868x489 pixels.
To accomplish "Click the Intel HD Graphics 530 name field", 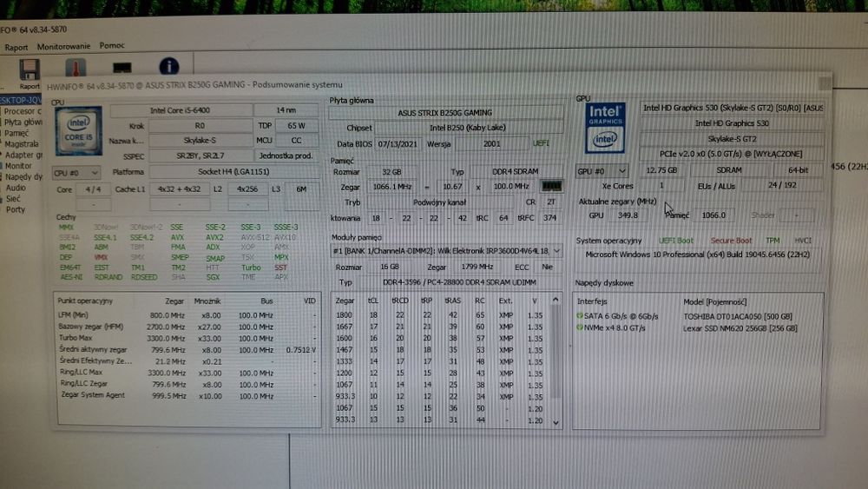I will pyautogui.click(x=733, y=123).
